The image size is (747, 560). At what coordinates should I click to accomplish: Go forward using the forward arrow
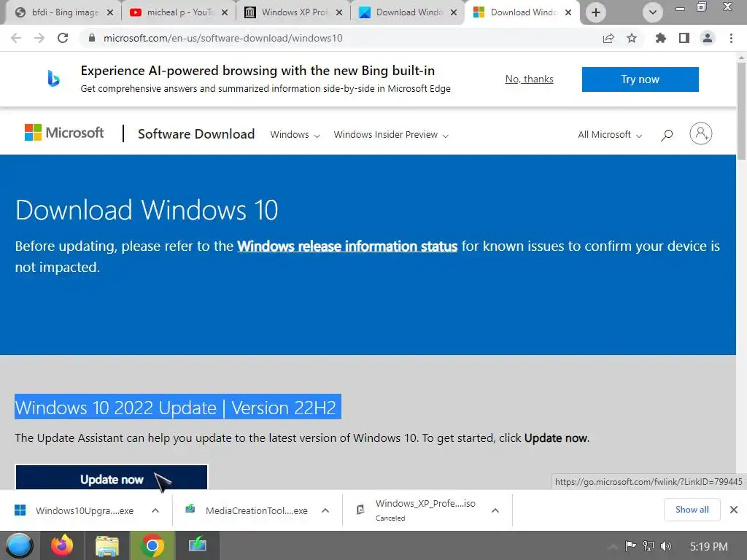click(x=39, y=38)
